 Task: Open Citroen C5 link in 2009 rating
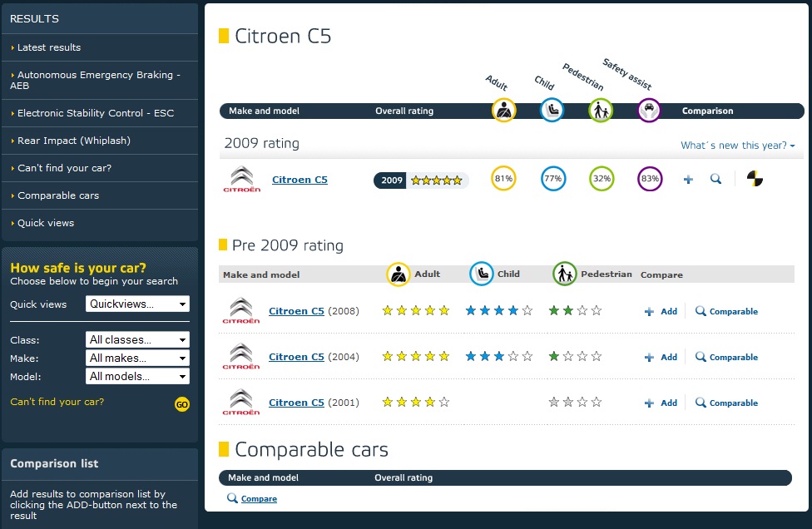300,180
